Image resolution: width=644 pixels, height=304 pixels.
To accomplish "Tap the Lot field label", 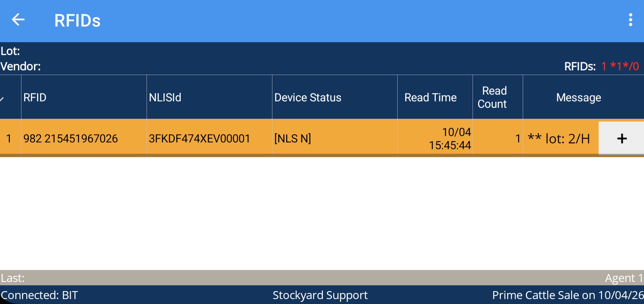I will click(x=10, y=51).
